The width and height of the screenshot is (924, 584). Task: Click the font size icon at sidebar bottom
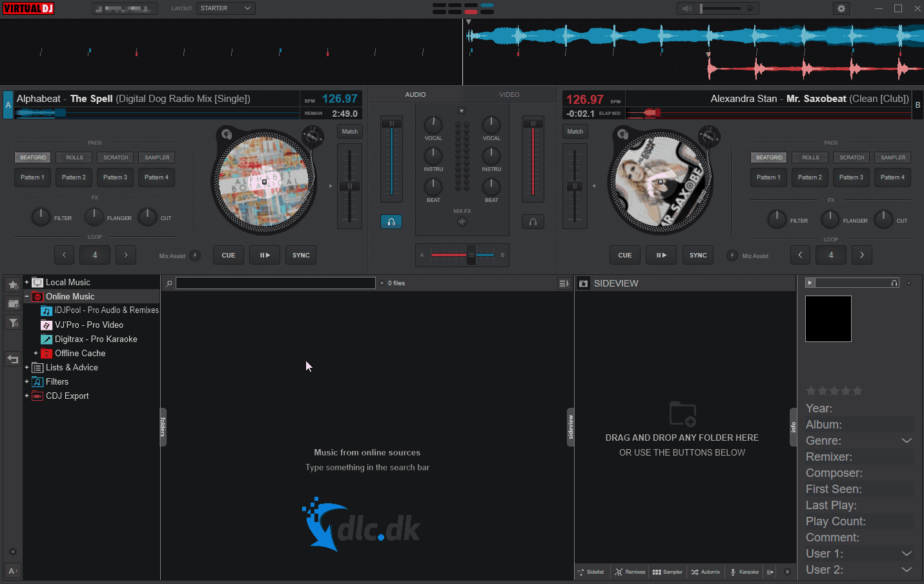(13, 571)
